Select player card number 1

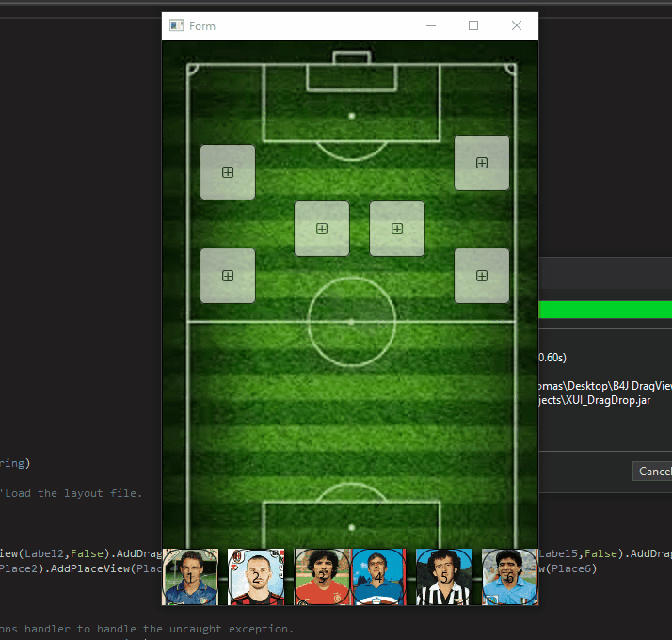(190, 577)
